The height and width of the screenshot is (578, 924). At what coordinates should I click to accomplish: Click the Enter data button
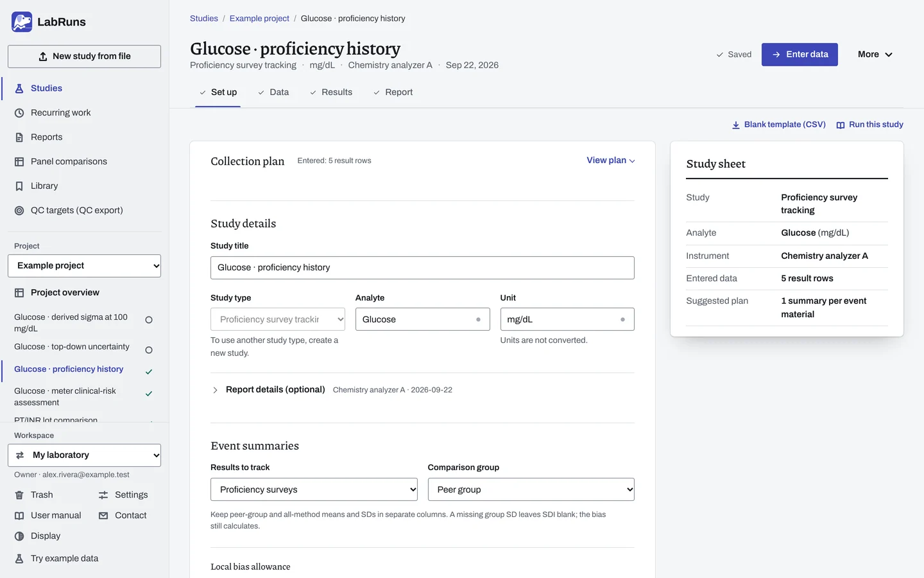pos(800,55)
